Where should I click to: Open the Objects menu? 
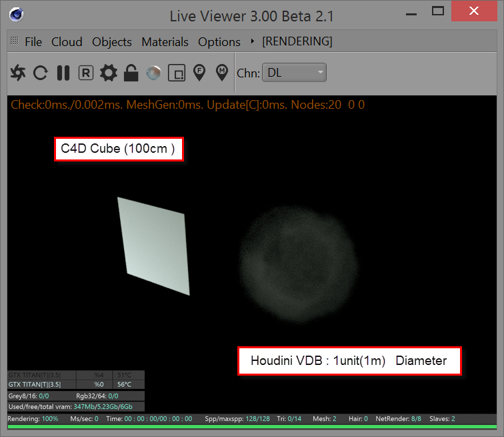click(x=112, y=42)
